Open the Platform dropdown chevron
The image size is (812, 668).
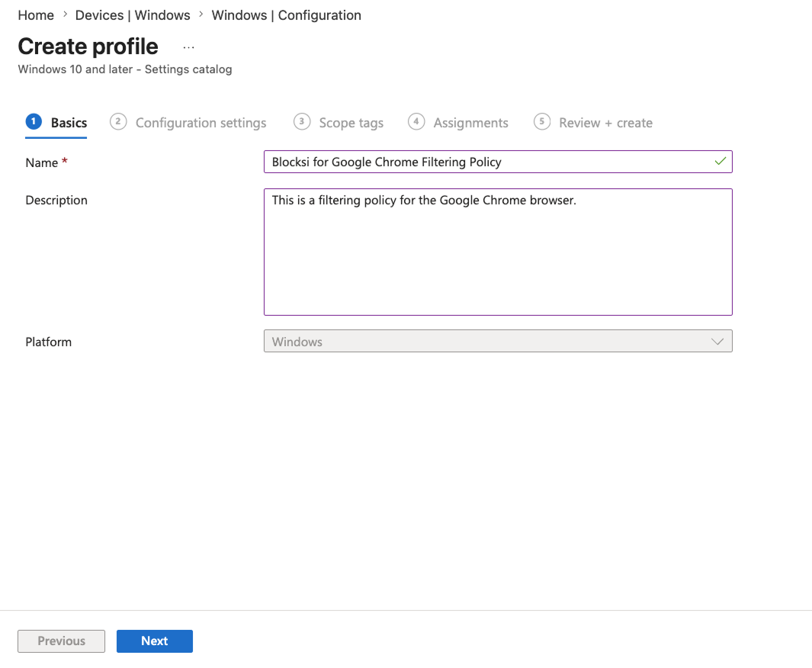point(717,342)
